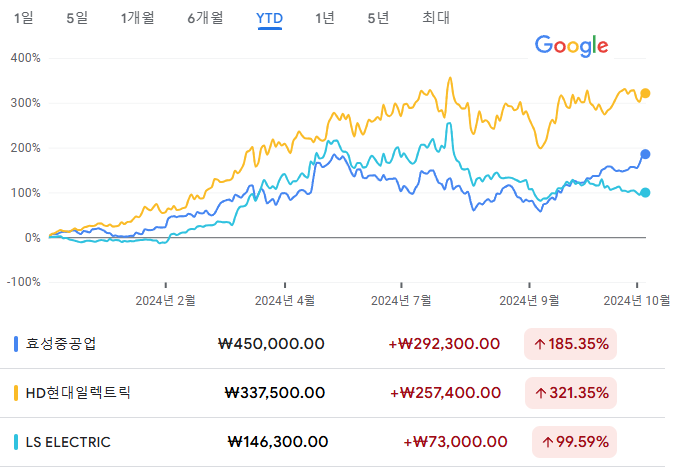Click the orange HD현대일렉트릭 color indicator
Viewport: 679px width, 473px height.
pos(16,393)
